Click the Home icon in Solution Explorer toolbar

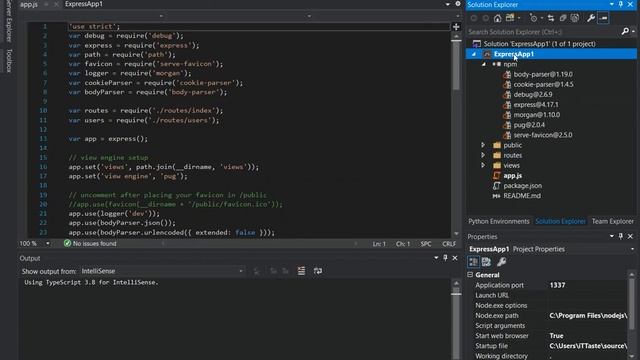[x=497, y=18]
